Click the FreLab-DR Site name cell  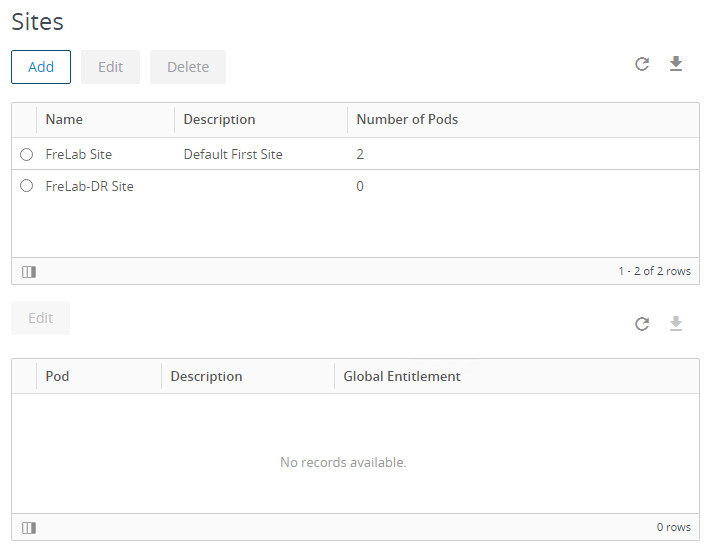[x=89, y=186]
